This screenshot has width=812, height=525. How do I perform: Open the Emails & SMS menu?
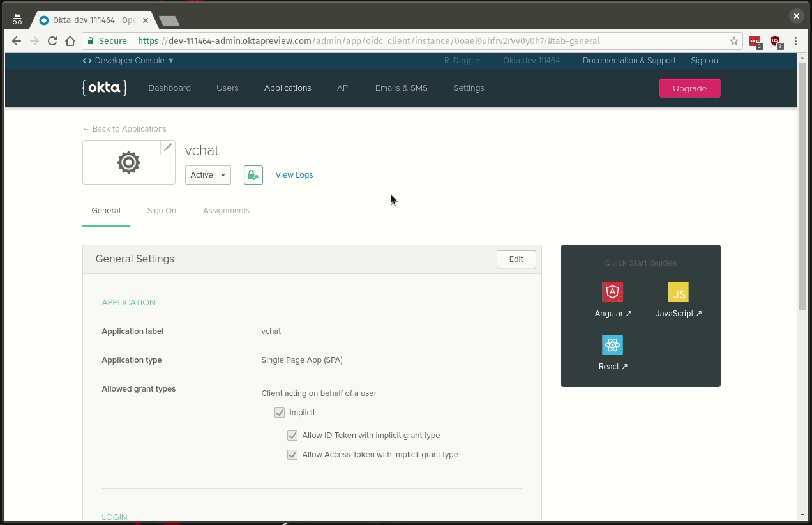pos(402,88)
